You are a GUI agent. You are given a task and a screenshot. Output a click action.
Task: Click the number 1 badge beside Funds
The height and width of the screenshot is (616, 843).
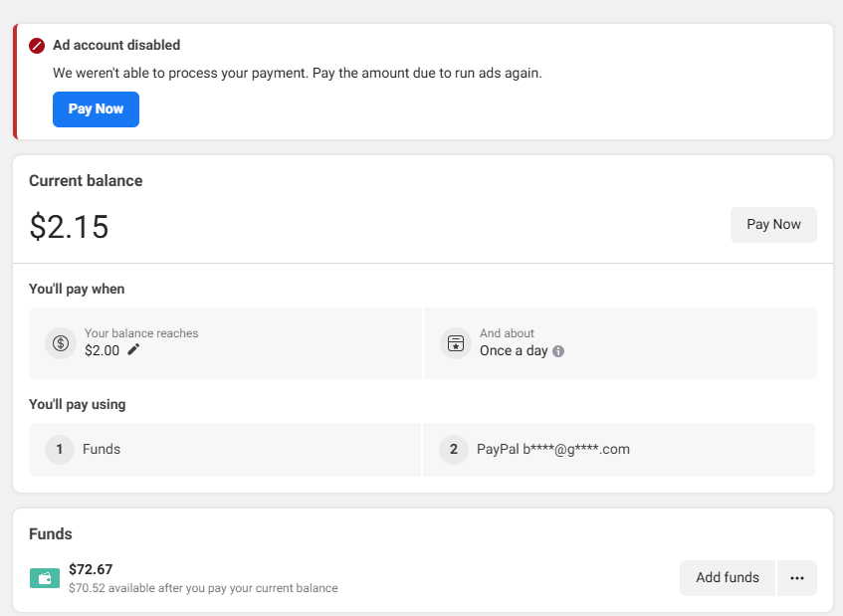60,450
